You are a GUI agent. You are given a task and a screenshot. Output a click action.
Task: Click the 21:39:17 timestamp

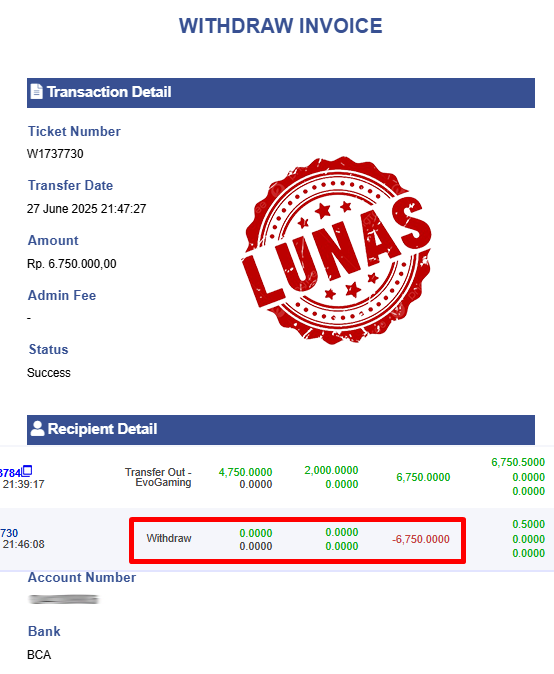pyautogui.click(x=24, y=484)
